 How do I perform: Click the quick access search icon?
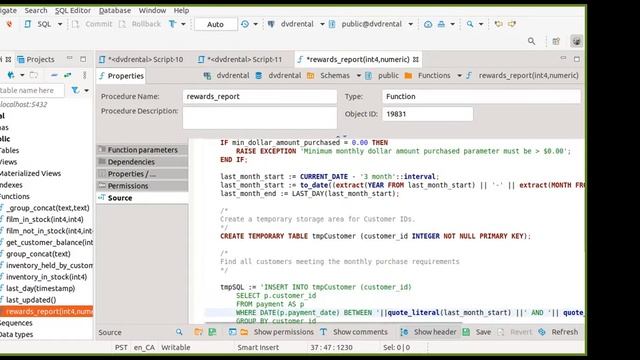pos(531,41)
